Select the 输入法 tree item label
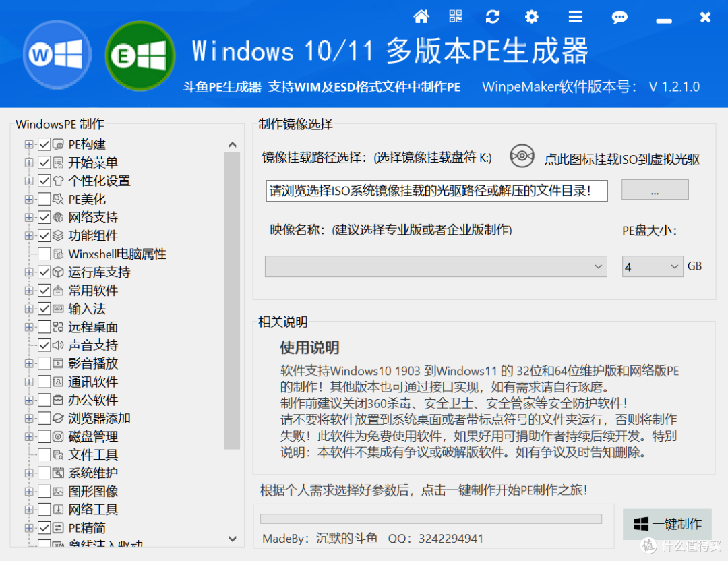This screenshot has width=728, height=561. point(87,309)
